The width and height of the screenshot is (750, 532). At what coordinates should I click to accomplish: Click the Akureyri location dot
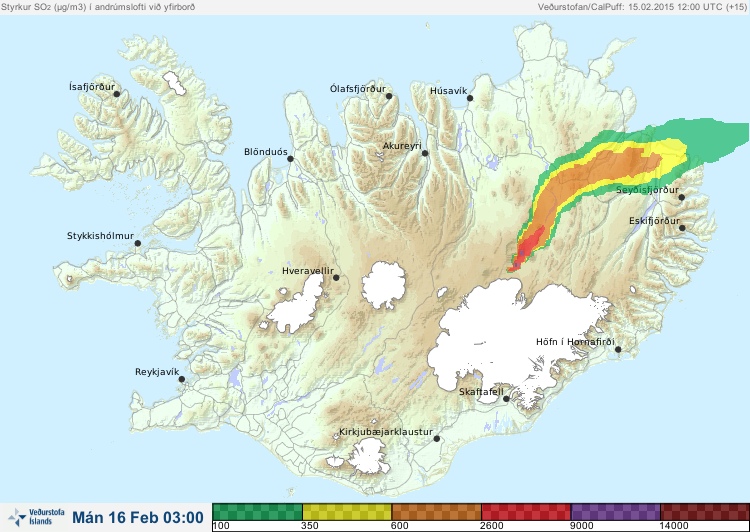[x=425, y=153]
